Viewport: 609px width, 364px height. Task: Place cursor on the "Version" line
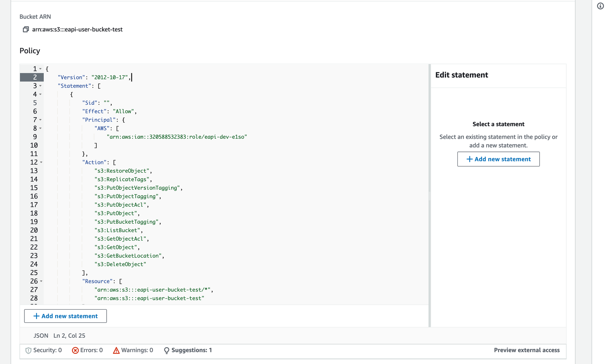94,77
